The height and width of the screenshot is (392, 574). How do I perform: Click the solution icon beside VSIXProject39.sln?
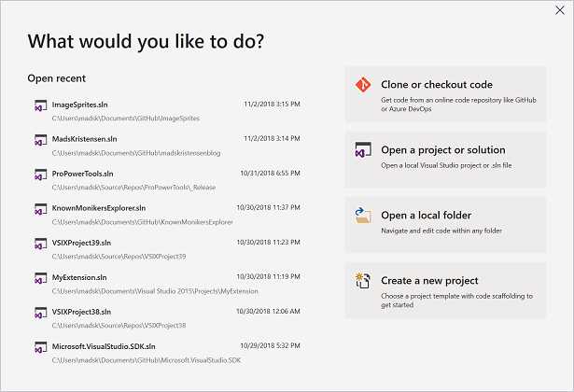[x=41, y=244]
